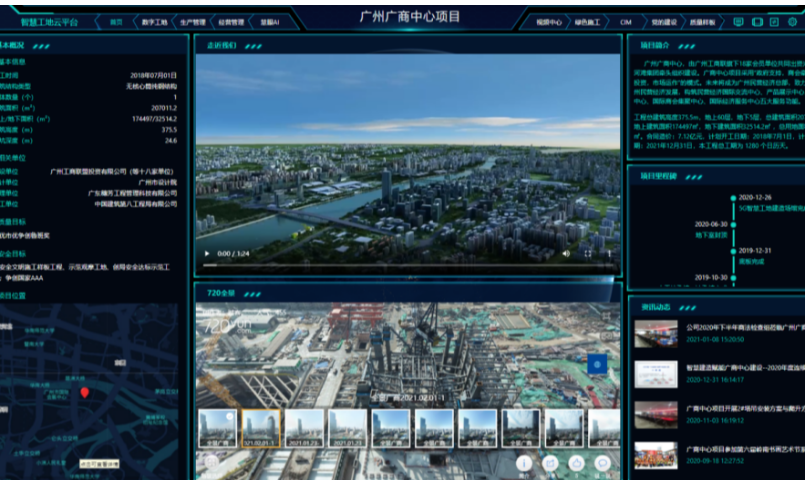This screenshot has width=805, height=480.
Task: Enter fullscreen for the flyover video
Action: pos(590,254)
